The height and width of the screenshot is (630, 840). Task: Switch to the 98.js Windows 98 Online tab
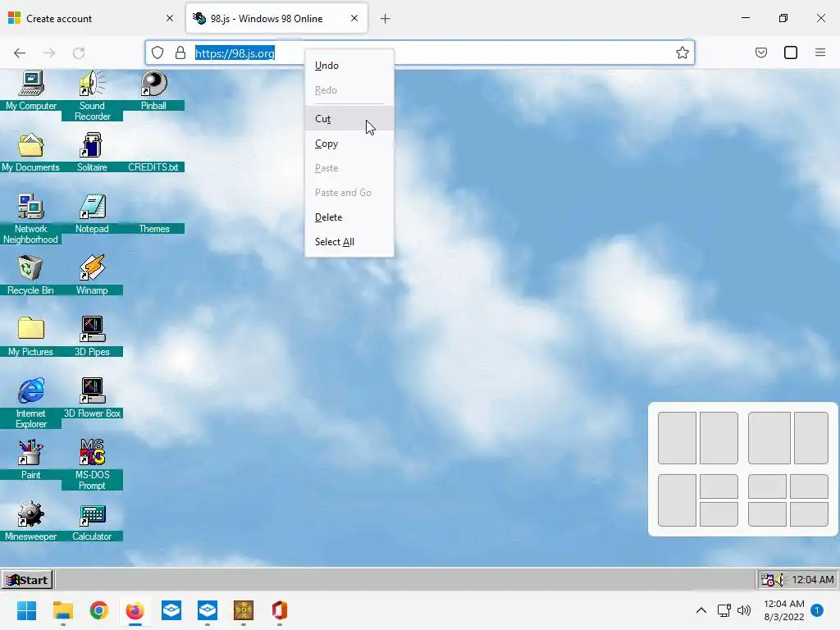[276, 18]
